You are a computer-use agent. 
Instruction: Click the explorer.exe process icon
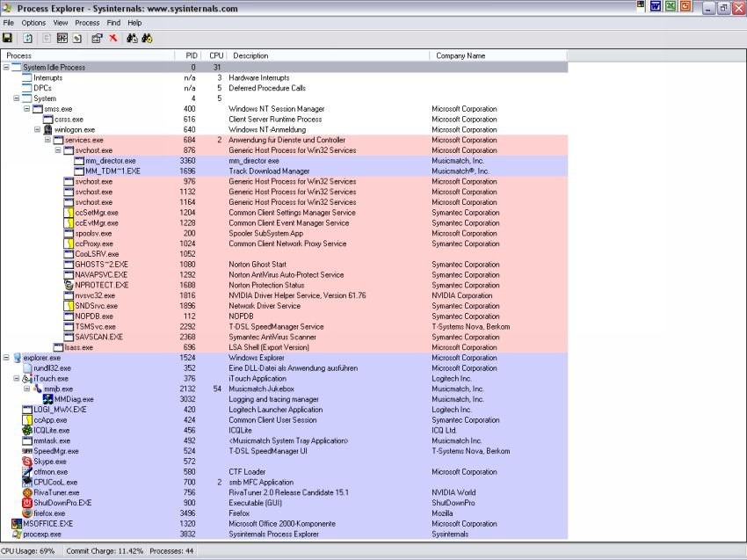[x=18, y=358]
